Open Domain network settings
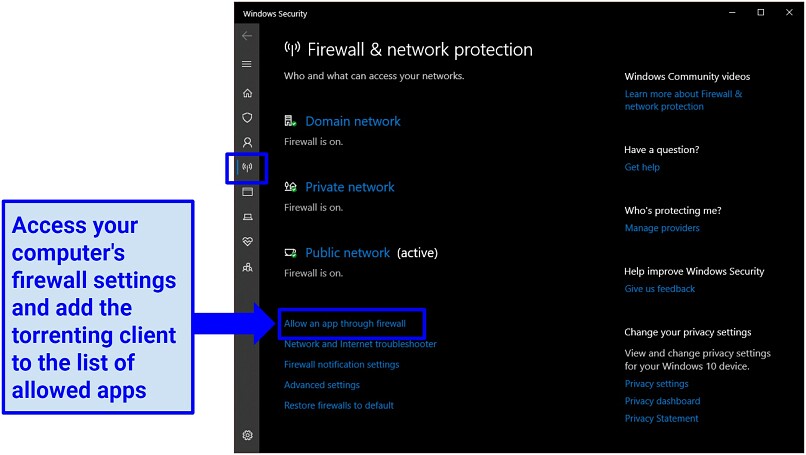 pos(353,121)
